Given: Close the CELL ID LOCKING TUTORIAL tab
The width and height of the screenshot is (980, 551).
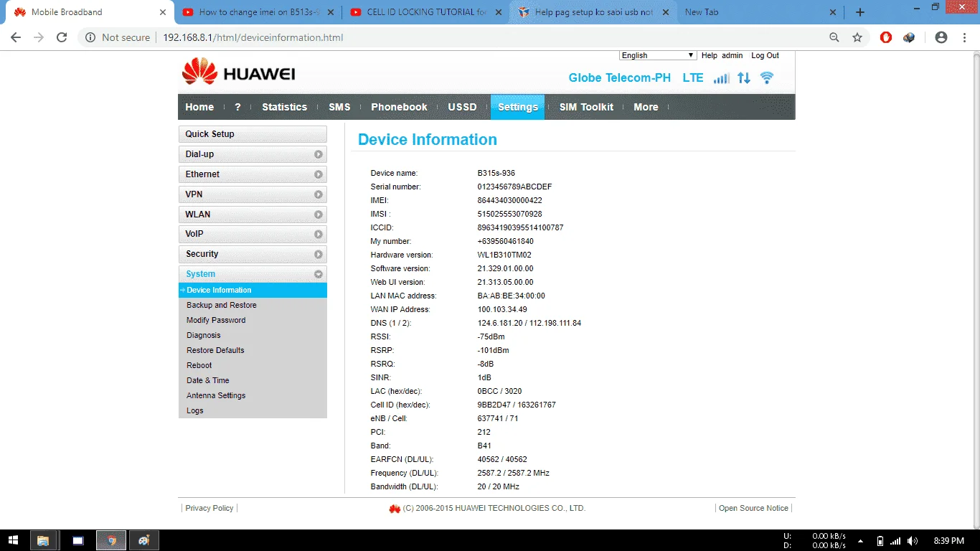Looking at the screenshot, I should 499,12.
